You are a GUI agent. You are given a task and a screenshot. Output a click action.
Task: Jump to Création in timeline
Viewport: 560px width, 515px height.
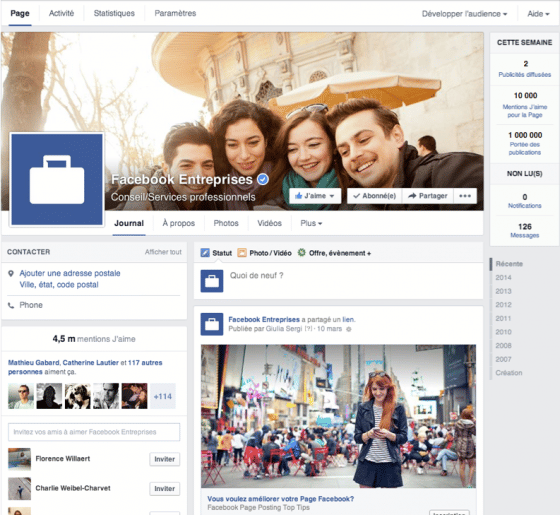point(509,372)
